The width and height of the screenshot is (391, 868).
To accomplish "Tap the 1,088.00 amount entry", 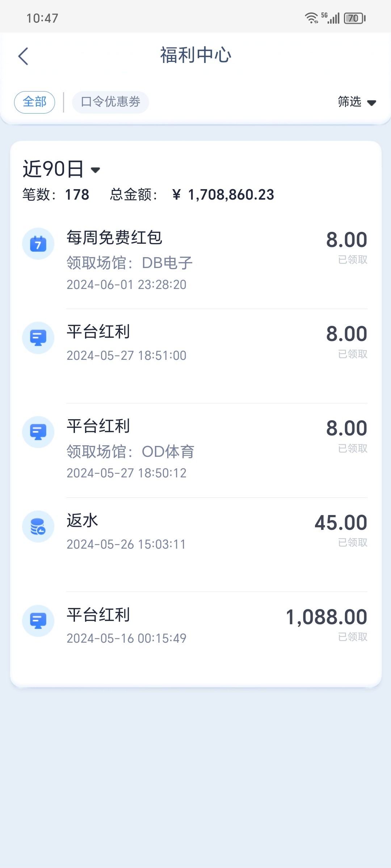I will (327, 617).
